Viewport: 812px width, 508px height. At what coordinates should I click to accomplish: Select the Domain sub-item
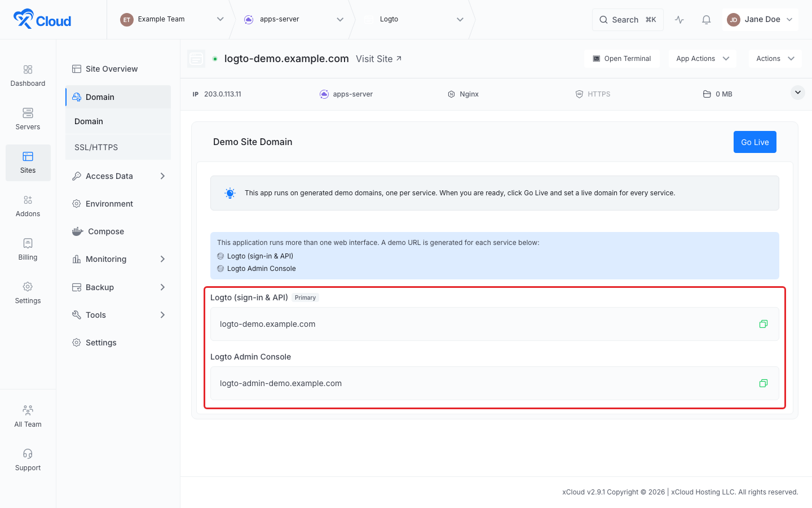tap(118, 121)
